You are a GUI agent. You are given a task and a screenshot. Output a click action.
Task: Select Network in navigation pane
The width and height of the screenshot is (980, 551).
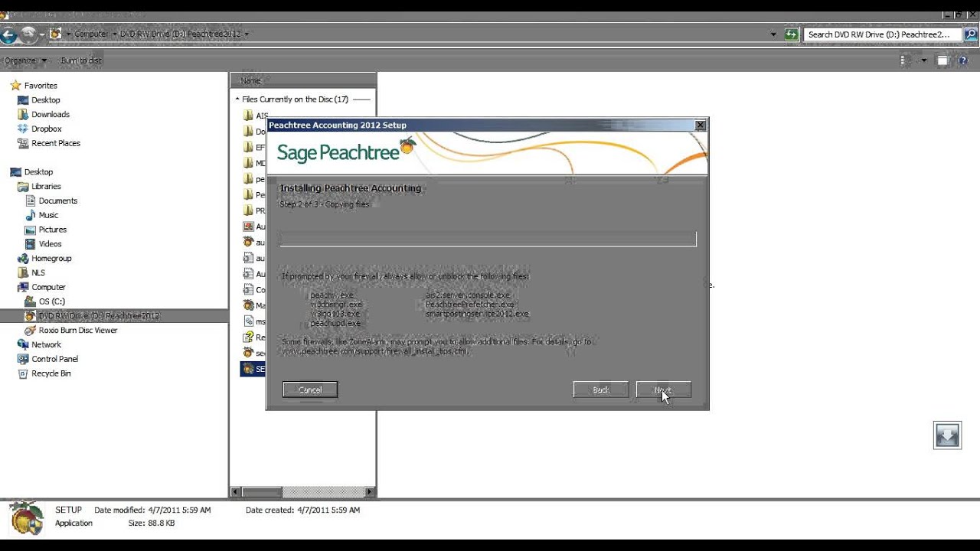coord(46,345)
